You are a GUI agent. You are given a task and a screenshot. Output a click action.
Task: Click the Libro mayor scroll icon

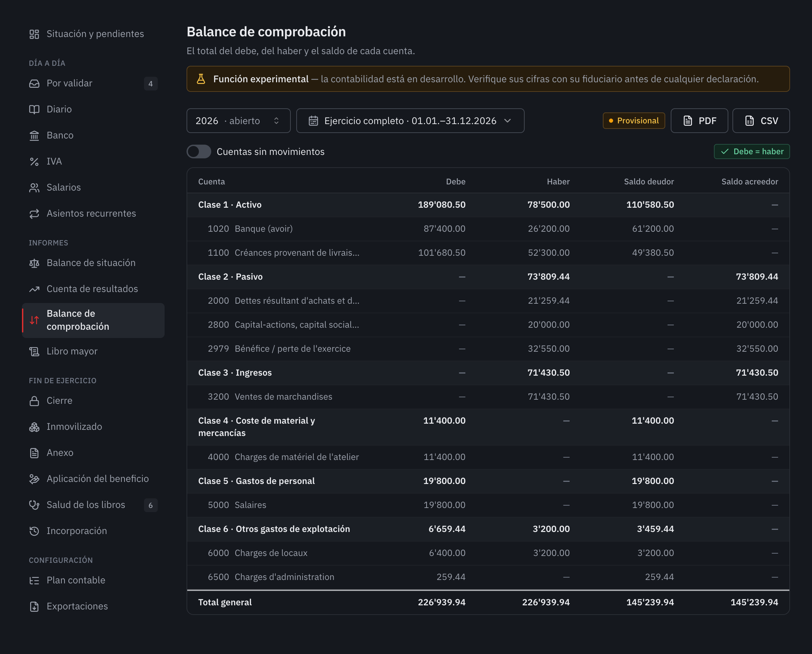34,351
